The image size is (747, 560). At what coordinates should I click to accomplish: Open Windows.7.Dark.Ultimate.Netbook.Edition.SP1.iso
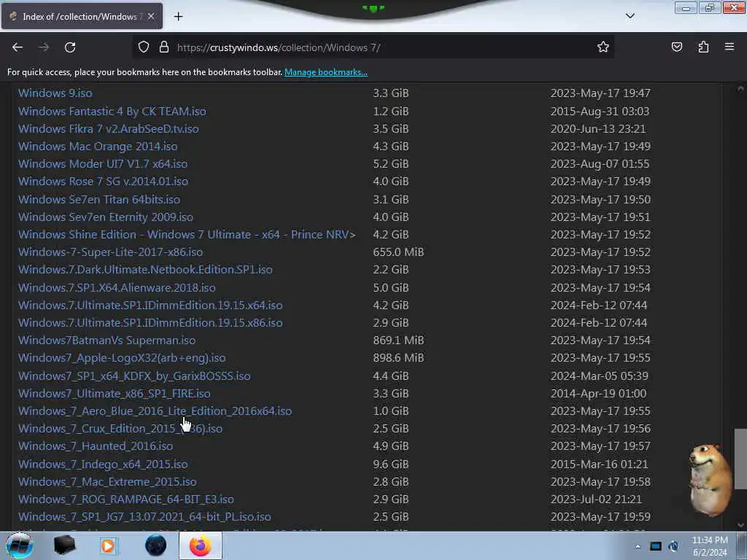click(x=145, y=270)
